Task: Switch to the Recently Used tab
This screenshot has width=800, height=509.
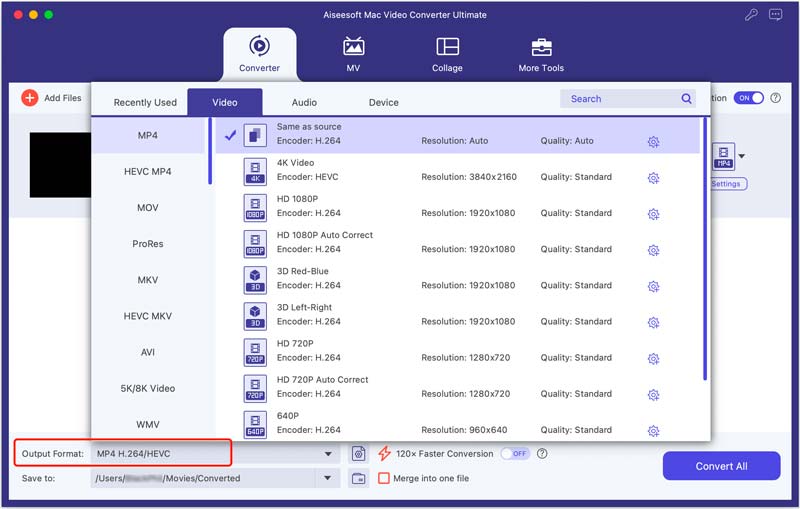Action: pos(145,103)
